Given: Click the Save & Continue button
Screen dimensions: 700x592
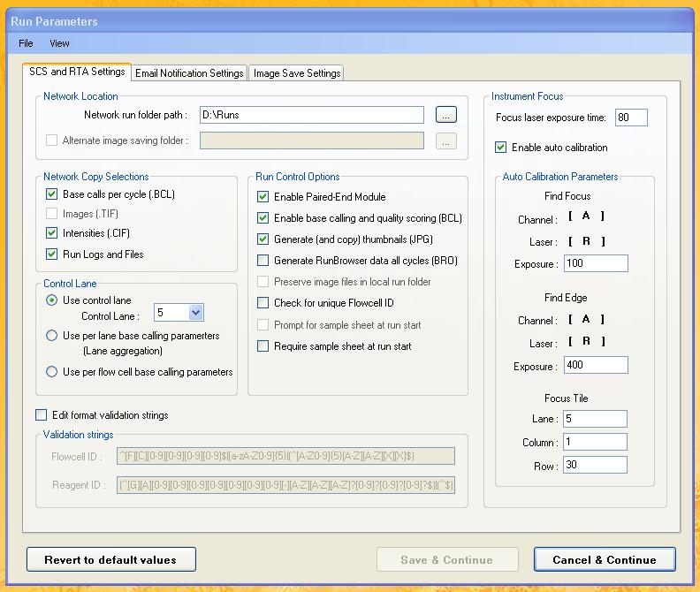Looking at the screenshot, I should coord(447,559).
